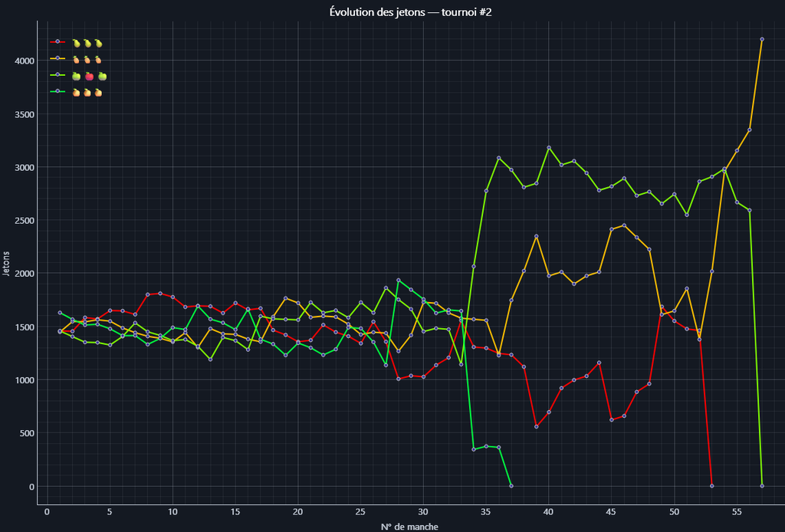Click the '3500' y-axis tick label

click(x=25, y=114)
